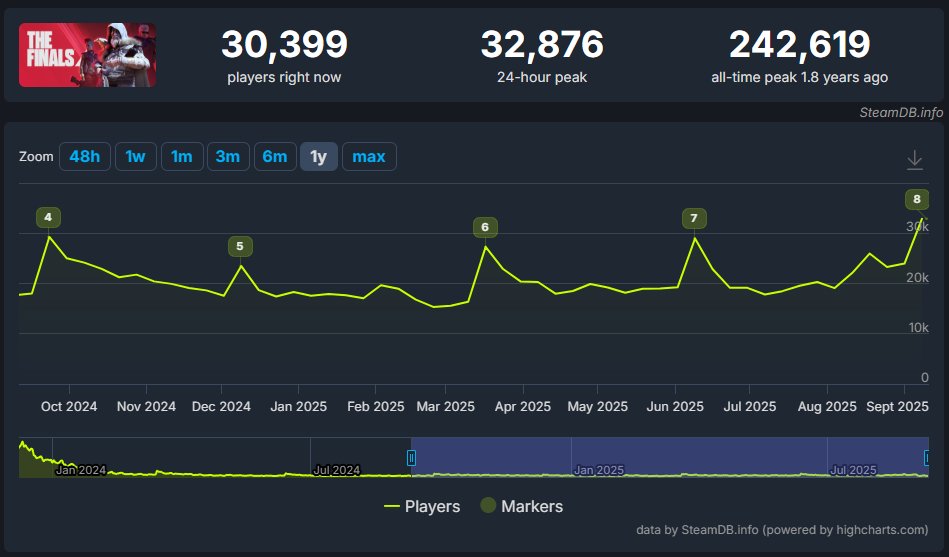Click the SteamDB.info credit text
Screen dimensions: 949x557
(901, 113)
